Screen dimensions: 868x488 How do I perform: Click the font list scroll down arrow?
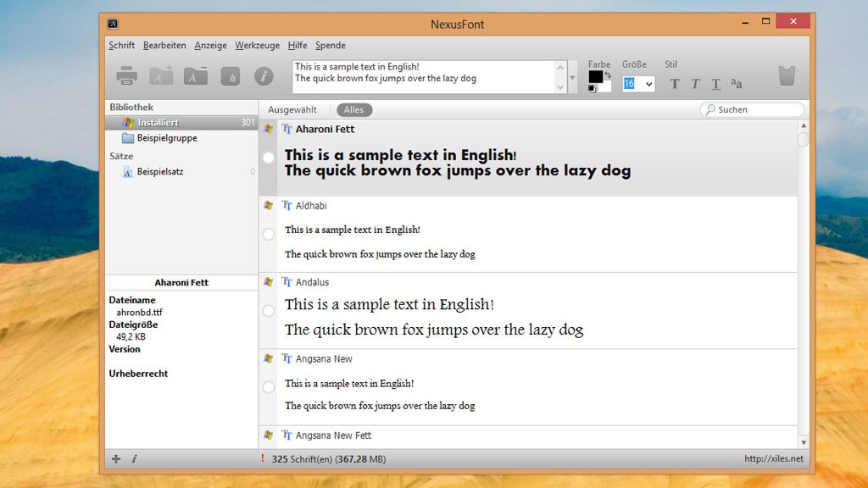(804, 442)
